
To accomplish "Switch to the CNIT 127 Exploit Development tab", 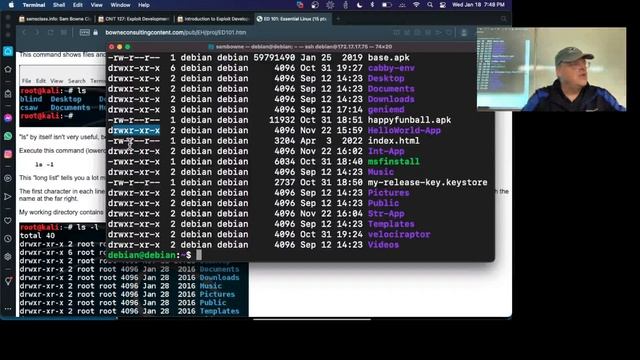I will pyautogui.click(x=134, y=19).
